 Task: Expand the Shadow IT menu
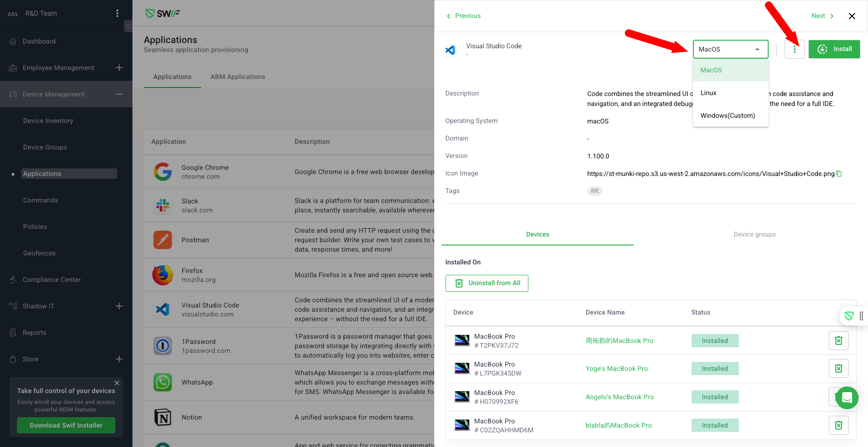[x=119, y=306]
